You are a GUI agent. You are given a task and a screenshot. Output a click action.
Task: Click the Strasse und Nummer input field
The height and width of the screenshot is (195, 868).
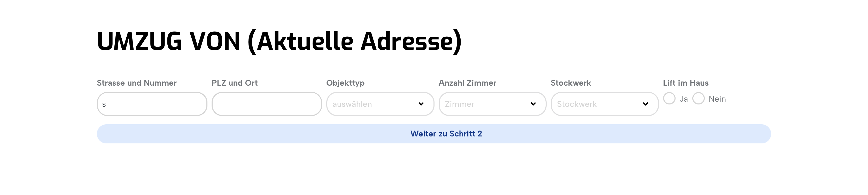point(152,104)
